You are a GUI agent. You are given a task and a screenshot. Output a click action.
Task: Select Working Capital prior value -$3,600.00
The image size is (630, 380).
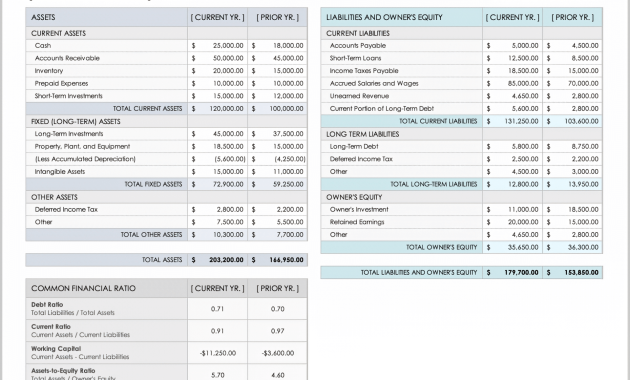click(x=278, y=353)
